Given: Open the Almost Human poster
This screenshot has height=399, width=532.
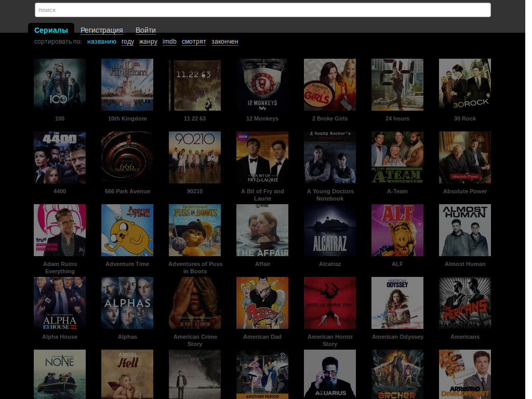Looking at the screenshot, I should pos(465,230).
